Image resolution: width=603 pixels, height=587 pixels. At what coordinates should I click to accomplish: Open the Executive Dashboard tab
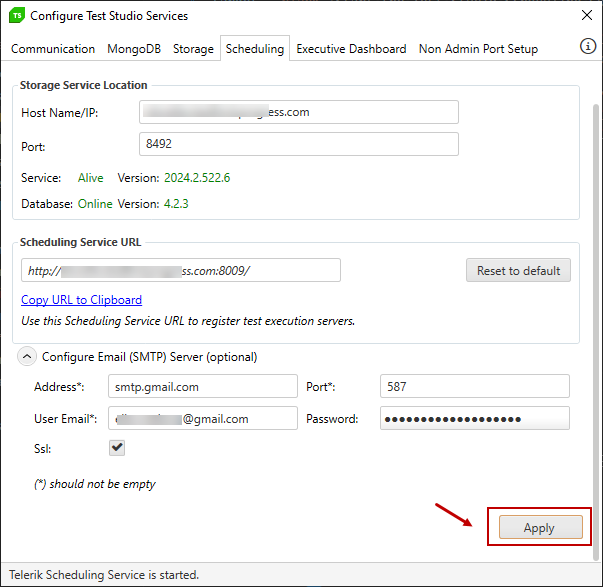(351, 49)
